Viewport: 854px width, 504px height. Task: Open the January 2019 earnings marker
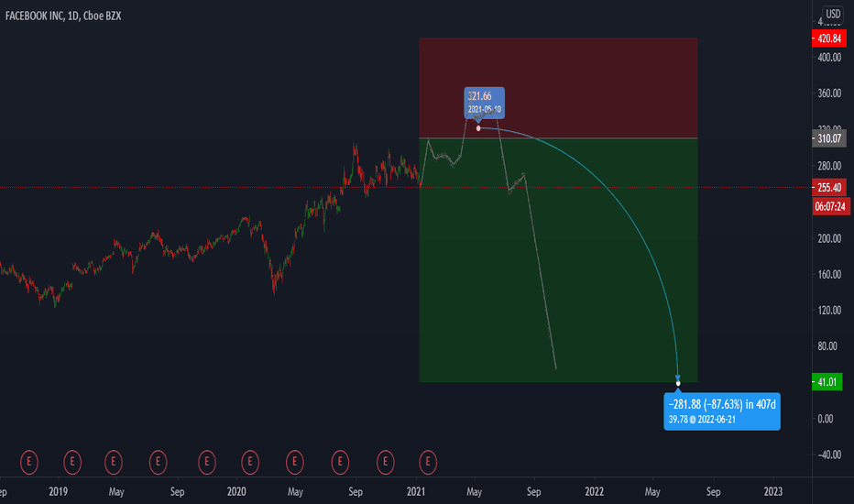pyautogui.click(x=71, y=462)
